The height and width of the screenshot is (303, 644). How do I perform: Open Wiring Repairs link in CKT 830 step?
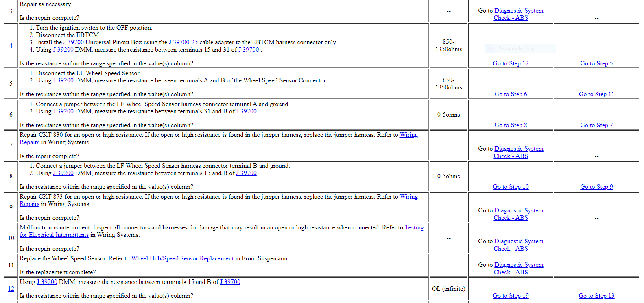click(408, 135)
